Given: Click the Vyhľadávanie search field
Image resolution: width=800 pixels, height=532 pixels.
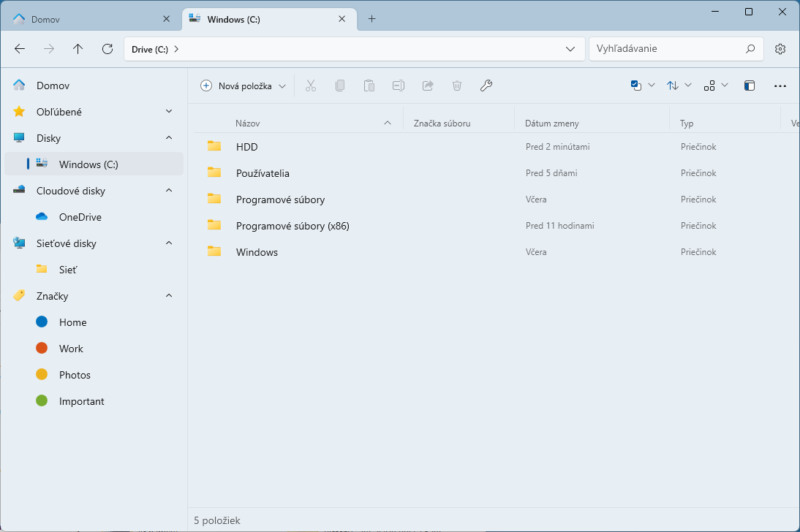Looking at the screenshot, I should [x=665, y=49].
